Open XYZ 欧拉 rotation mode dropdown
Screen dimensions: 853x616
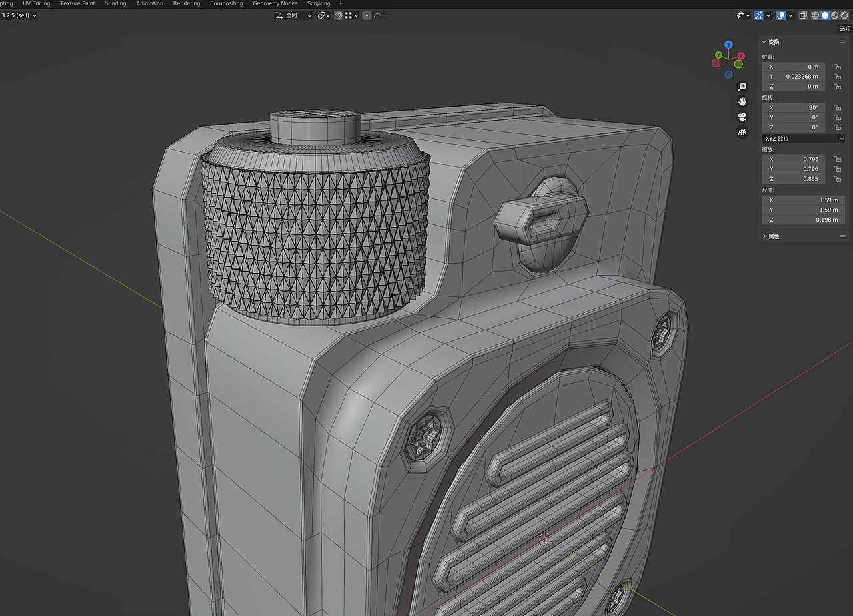804,138
